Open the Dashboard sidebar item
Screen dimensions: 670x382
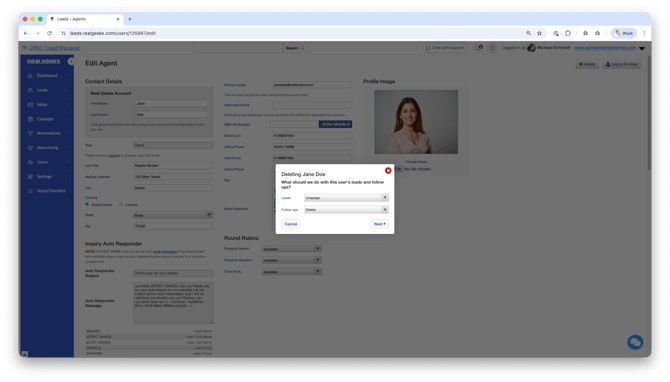click(x=47, y=76)
